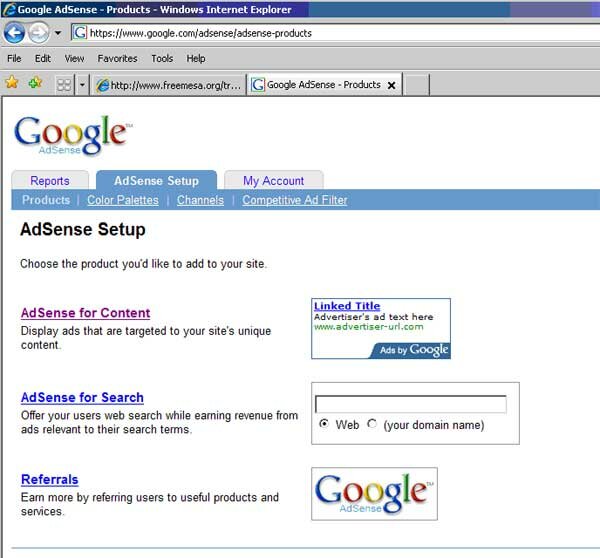The image size is (600, 558).
Task: Switch to the Reports tab
Action: 50,181
